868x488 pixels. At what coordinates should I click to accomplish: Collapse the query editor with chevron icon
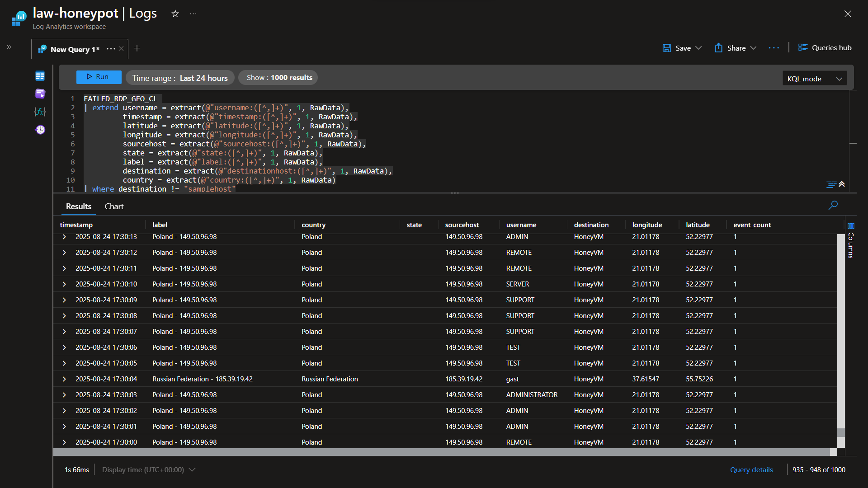click(x=841, y=184)
